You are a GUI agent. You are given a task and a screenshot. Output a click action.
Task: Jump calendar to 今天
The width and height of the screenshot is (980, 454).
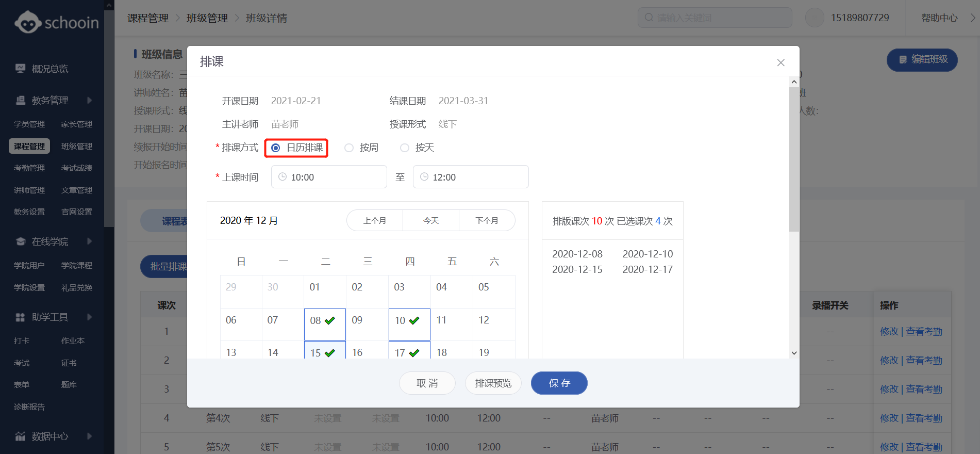[431, 220]
